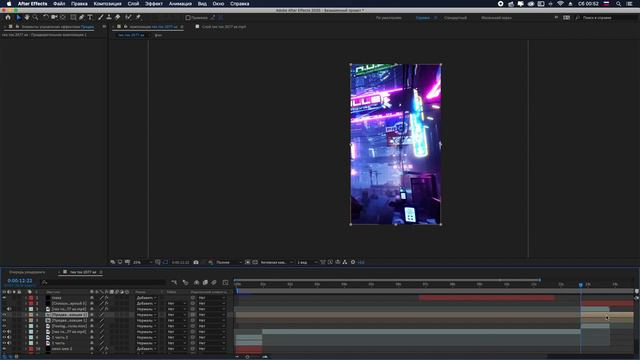
Task: Toggle visibility eye of layer 1
Action: [x=4, y=298]
